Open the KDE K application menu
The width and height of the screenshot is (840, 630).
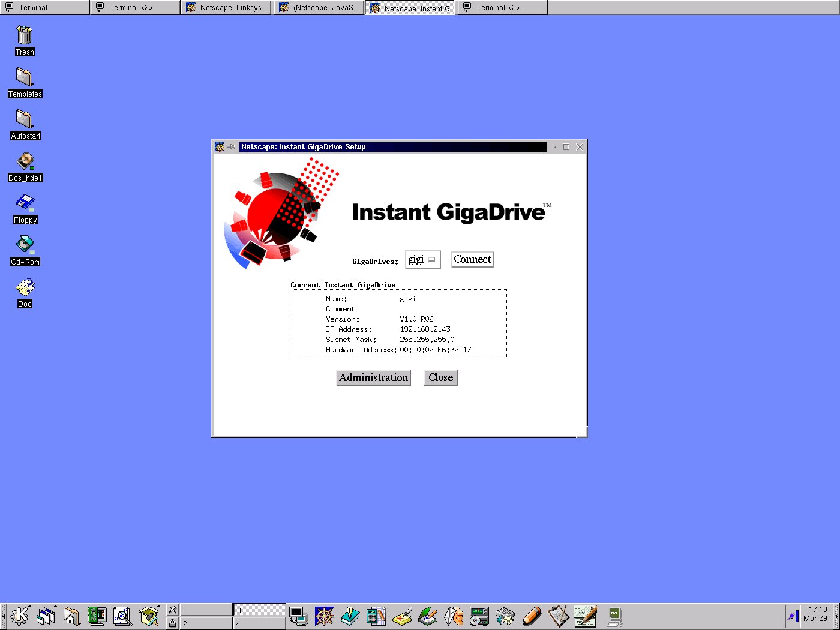pos(20,616)
